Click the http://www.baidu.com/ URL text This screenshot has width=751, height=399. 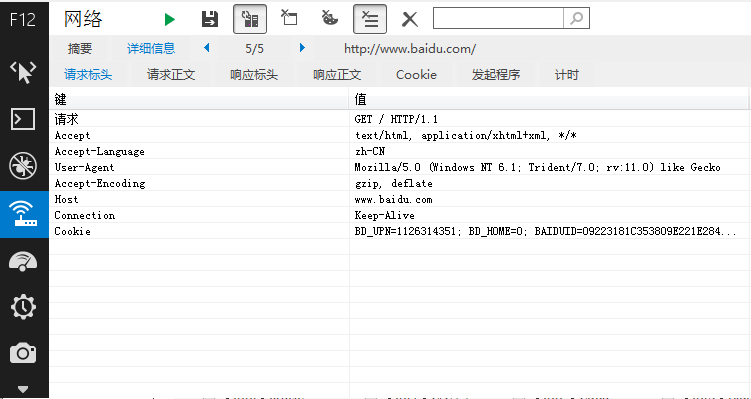410,49
